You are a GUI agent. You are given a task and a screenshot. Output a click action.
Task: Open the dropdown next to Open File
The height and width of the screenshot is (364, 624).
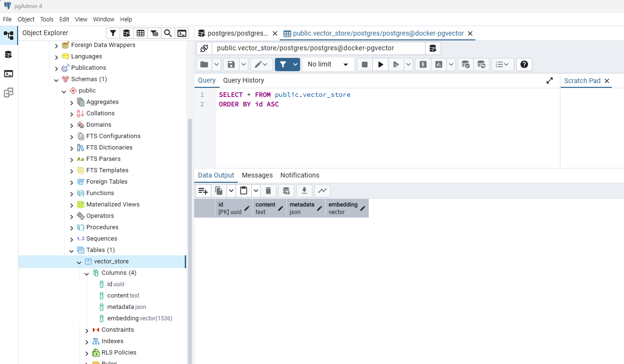(x=217, y=65)
